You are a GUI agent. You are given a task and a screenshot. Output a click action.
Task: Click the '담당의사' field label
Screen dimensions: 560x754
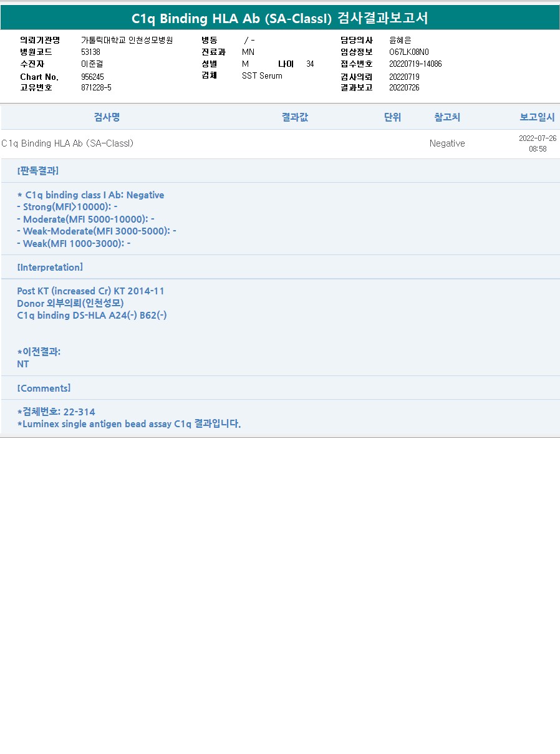click(x=357, y=40)
